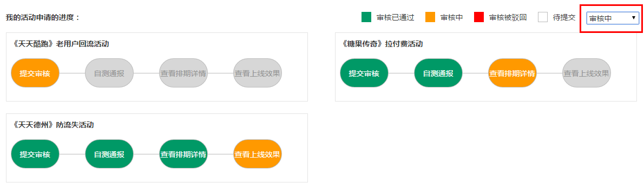This screenshot has width=644, height=196.
Task: Select green 自测通报 step in 天天德州 activity
Action: click(109, 154)
